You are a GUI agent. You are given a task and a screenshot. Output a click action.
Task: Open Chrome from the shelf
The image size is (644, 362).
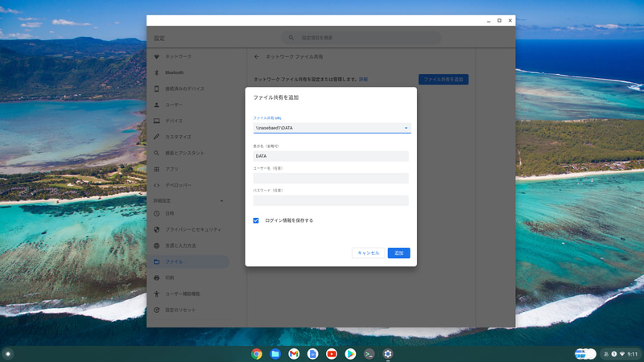click(x=257, y=354)
